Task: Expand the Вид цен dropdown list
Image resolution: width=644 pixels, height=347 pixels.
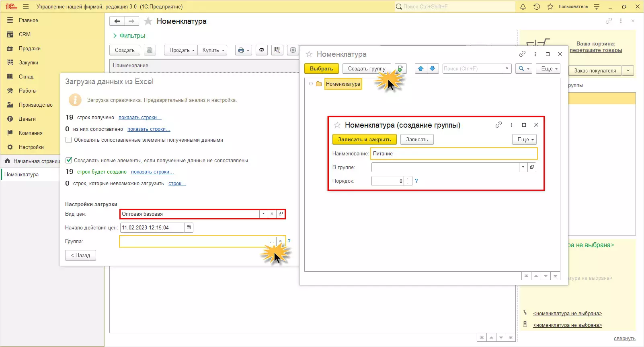Action: (263, 214)
